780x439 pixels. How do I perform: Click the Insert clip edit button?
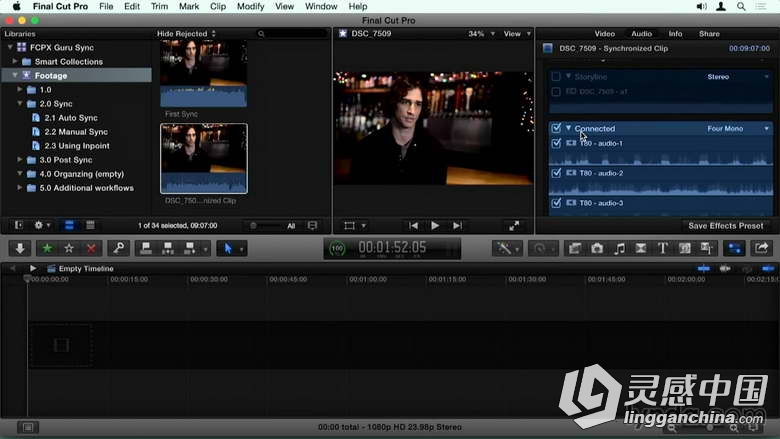tap(168, 248)
